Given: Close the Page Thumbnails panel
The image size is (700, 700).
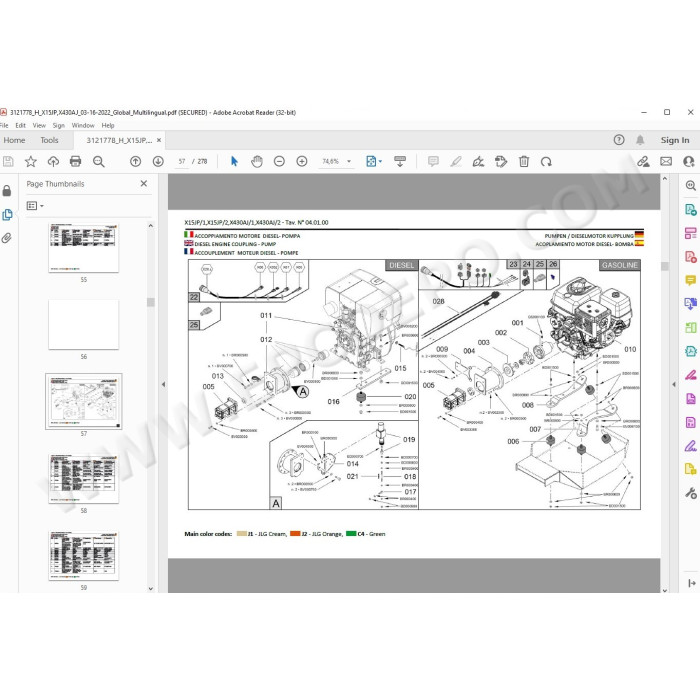Looking at the screenshot, I should point(144,183).
